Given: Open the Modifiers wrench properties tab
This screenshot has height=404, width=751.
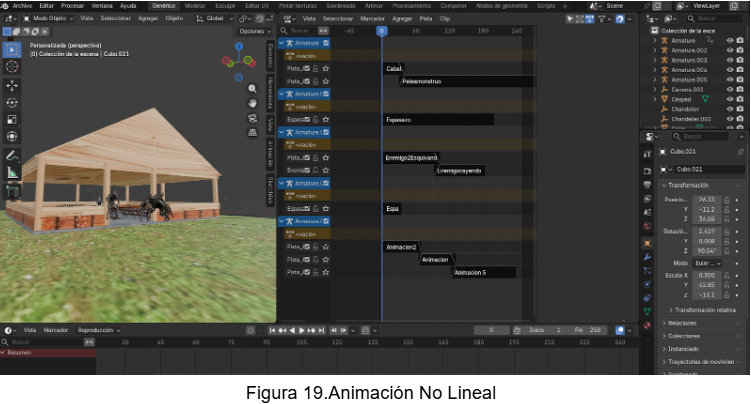Looking at the screenshot, I should pos(647,257).
